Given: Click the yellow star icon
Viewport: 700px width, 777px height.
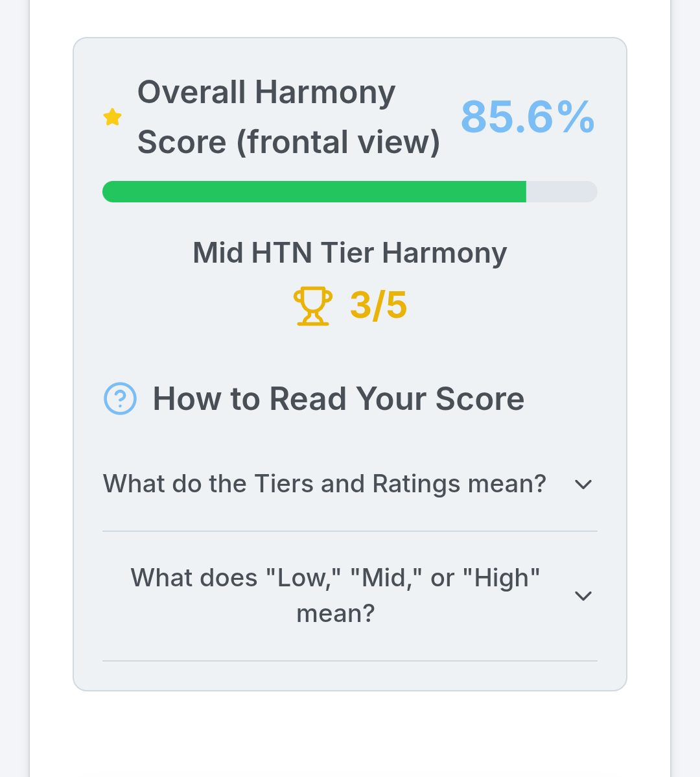Looking at the screenshot, I should [113, 117].
